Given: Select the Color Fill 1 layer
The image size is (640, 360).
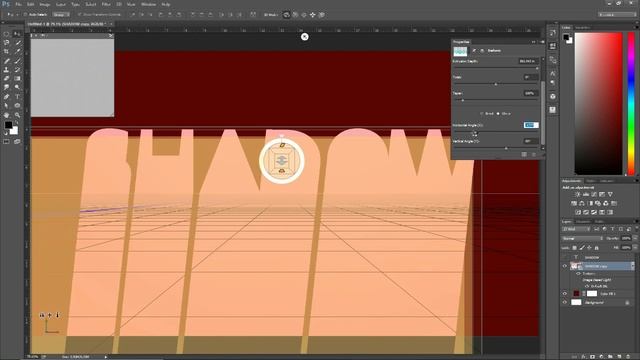Looking at the screenshot, I should pos(598,293).
